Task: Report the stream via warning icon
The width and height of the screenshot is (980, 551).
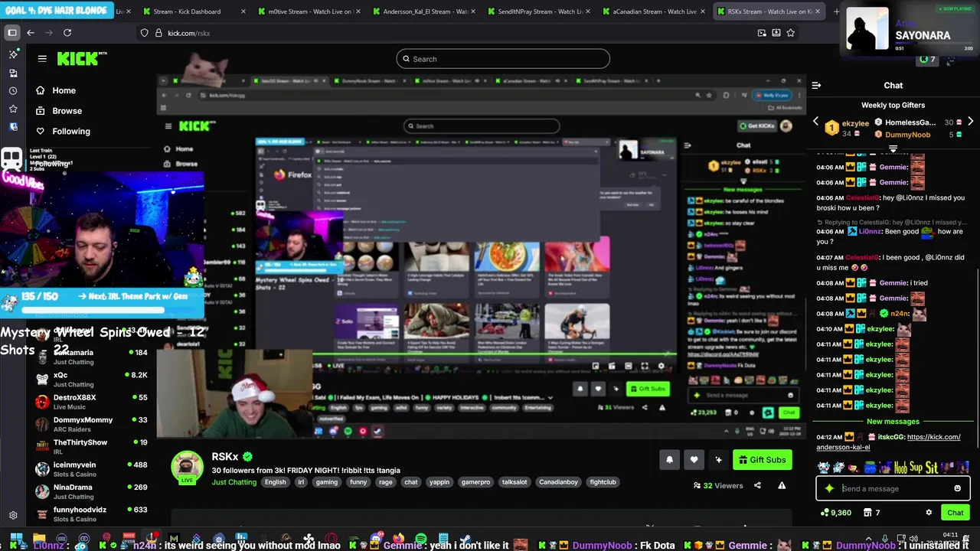Action: click(782, 485)
